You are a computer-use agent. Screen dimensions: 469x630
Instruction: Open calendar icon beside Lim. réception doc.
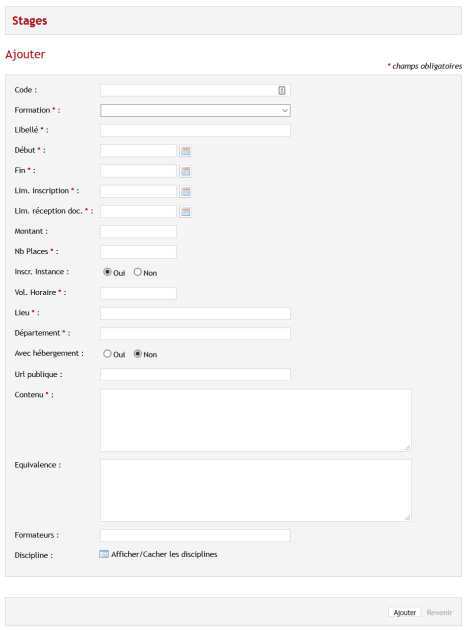point(185,212)
